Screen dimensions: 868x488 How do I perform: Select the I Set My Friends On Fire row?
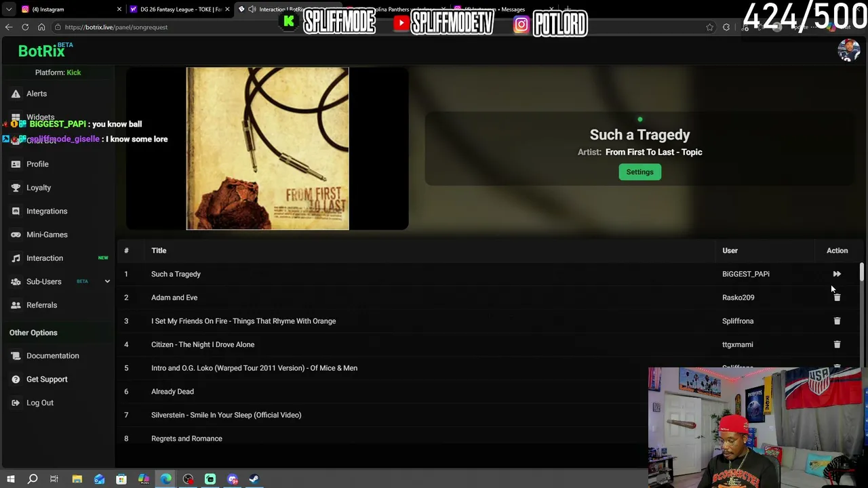click(x=243, y=321)
